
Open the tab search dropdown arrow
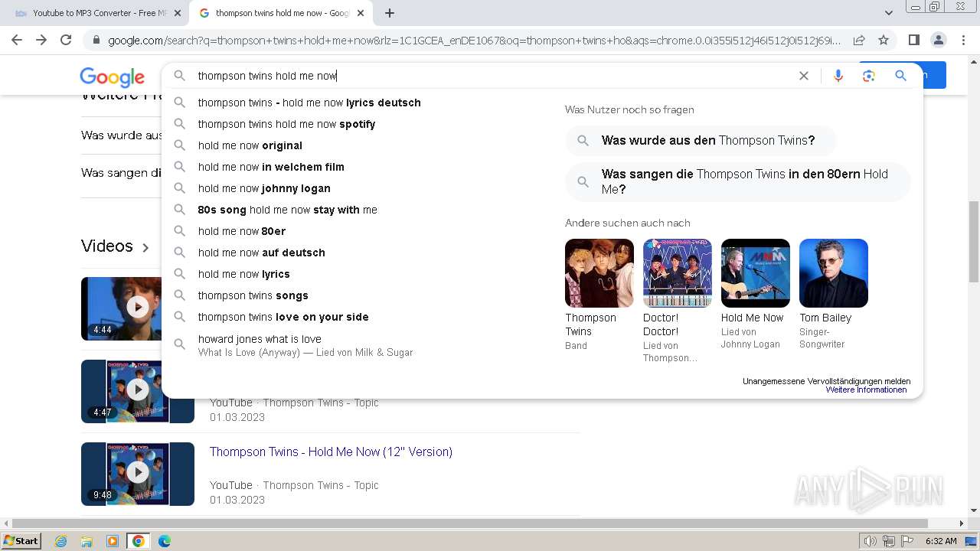[x=889, y=13]
